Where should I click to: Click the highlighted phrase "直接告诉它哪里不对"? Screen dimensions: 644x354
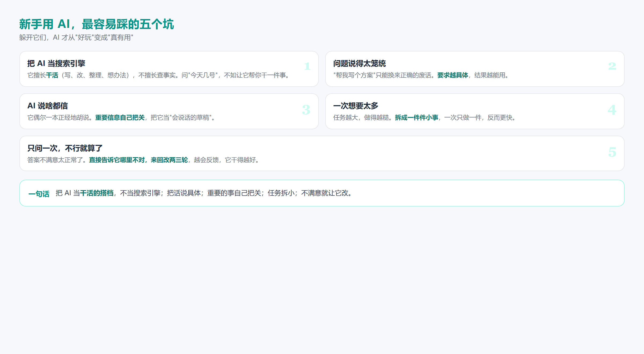(x=117, y=160)
